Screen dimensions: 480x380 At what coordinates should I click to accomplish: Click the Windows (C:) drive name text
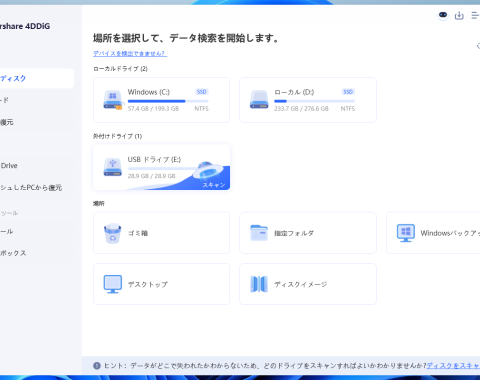149,92
